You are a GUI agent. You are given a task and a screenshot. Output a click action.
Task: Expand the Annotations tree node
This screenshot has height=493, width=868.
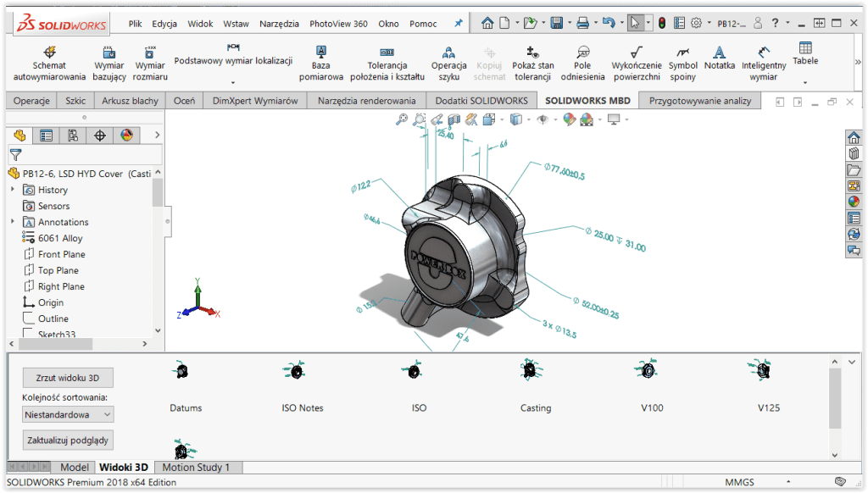(x=13, y=221)
